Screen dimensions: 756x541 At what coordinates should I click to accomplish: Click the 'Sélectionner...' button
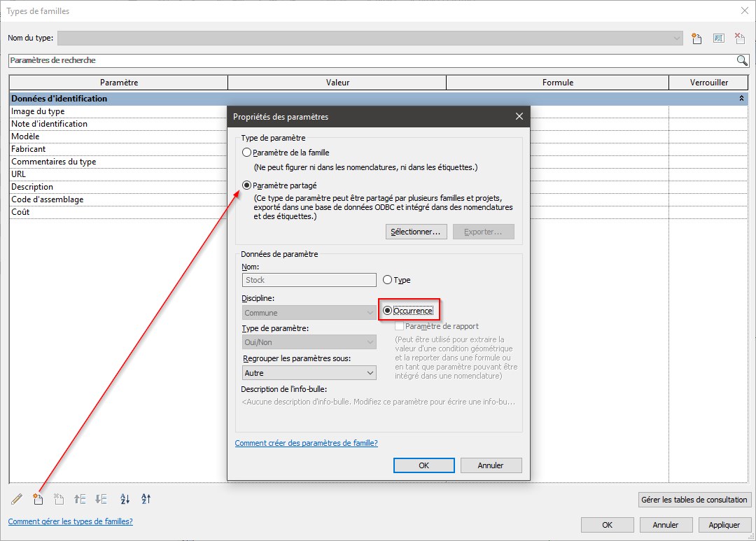pos(416,232)
